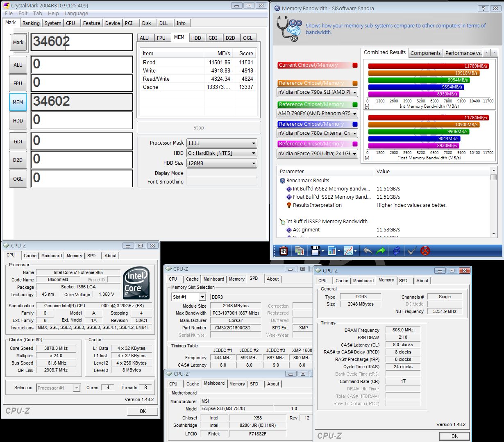Click the grey checkmark OK icon

coord(412,251)
